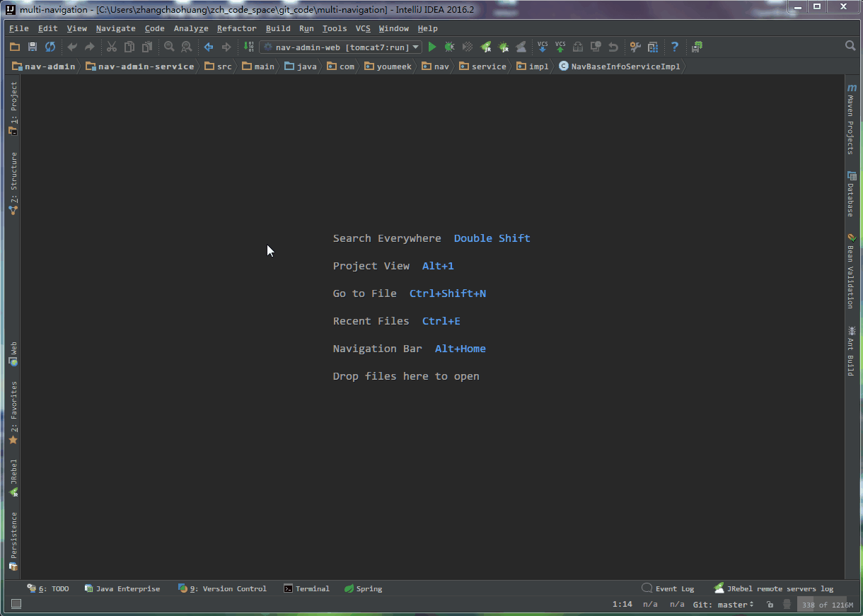
Task: Toggle read-only lock icon in status bar
Action: [770, 605]
